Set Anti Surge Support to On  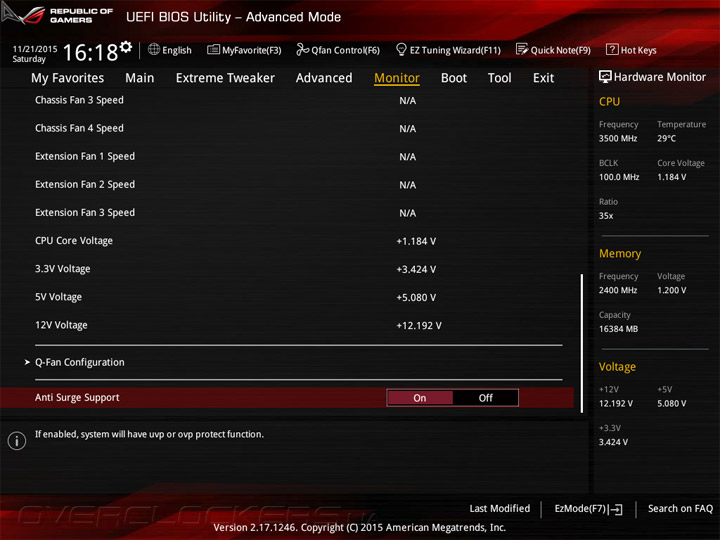click(420, 398)
